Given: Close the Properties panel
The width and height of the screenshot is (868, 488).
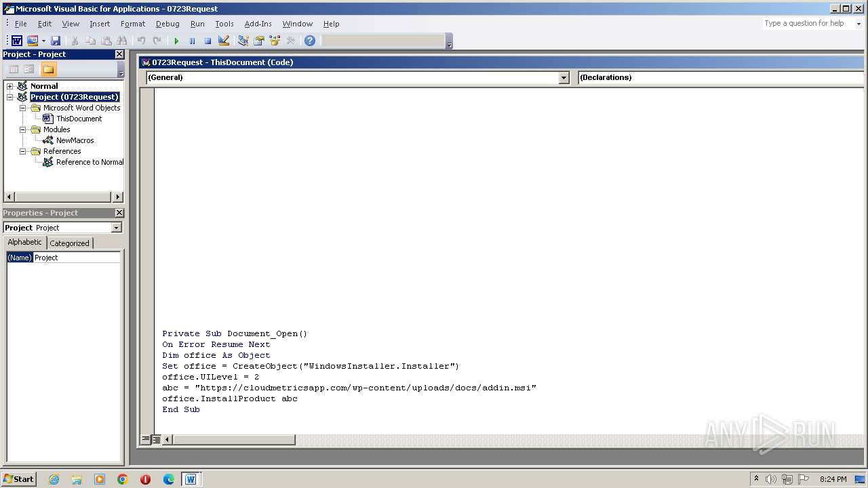Looking at the screenshot, I should point(119,213).
